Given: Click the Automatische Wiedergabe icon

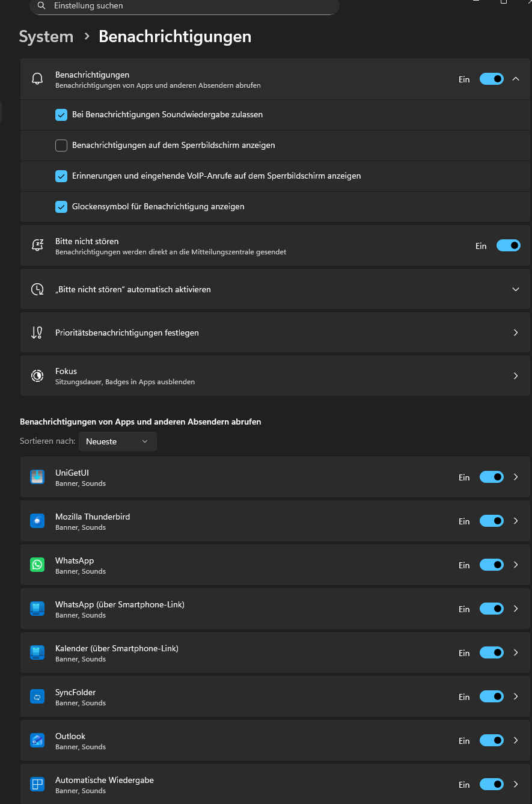Looking at the screenshot, I should [37, 784].
